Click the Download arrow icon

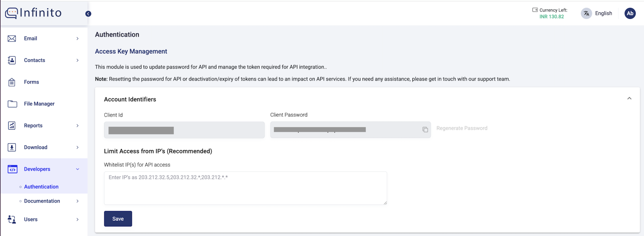(12, 147)
